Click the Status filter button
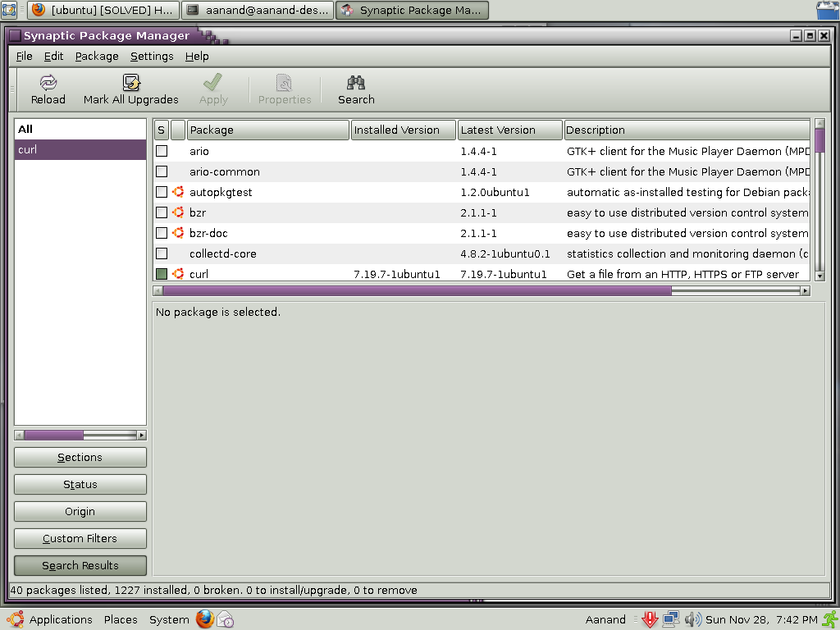This screenshot has height=630, width=840. click(x=80, y=484)
